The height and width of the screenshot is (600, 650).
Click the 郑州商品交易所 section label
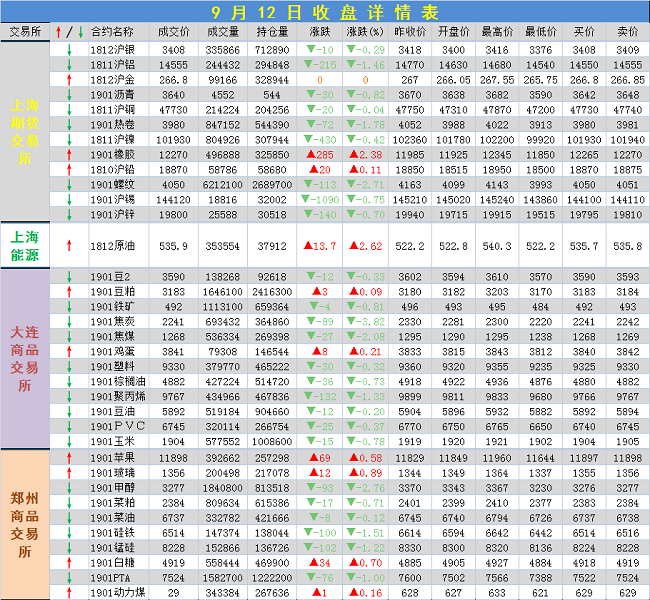[25, 524]
